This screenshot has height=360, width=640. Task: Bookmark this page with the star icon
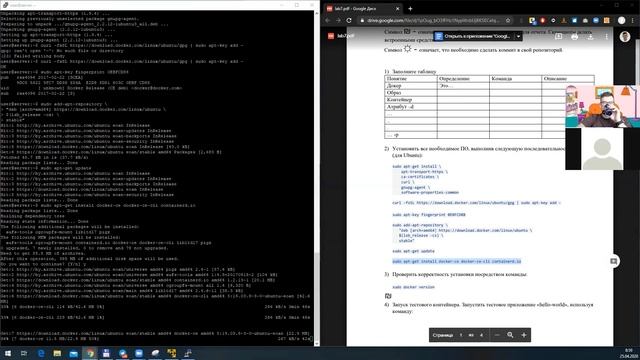tap(508, 20)
